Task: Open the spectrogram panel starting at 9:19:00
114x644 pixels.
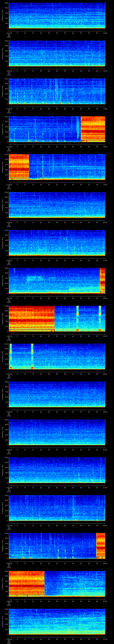Action: pos(57,205)
